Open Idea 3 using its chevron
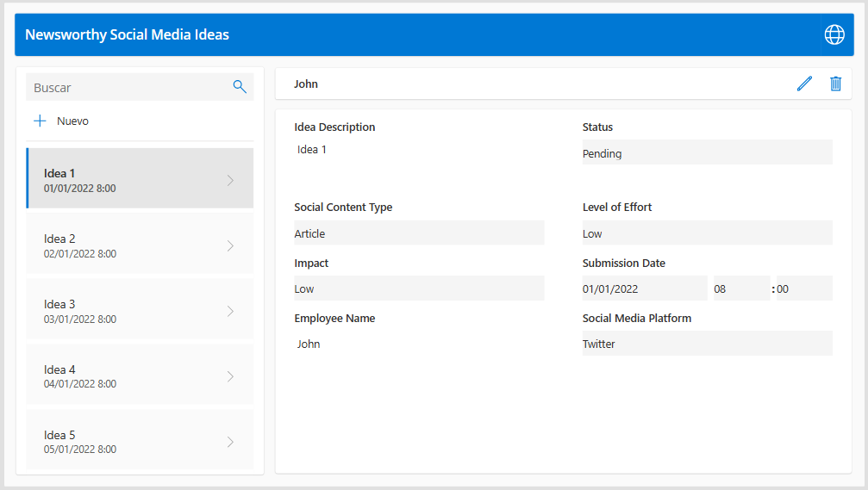The image size is (868, 490). click(x=230, y=311)
